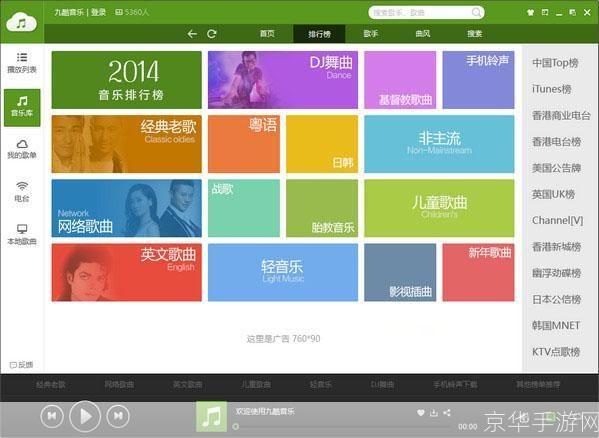
Task: Open the 网络歌曲 Network tile
Action: point(126,208)
